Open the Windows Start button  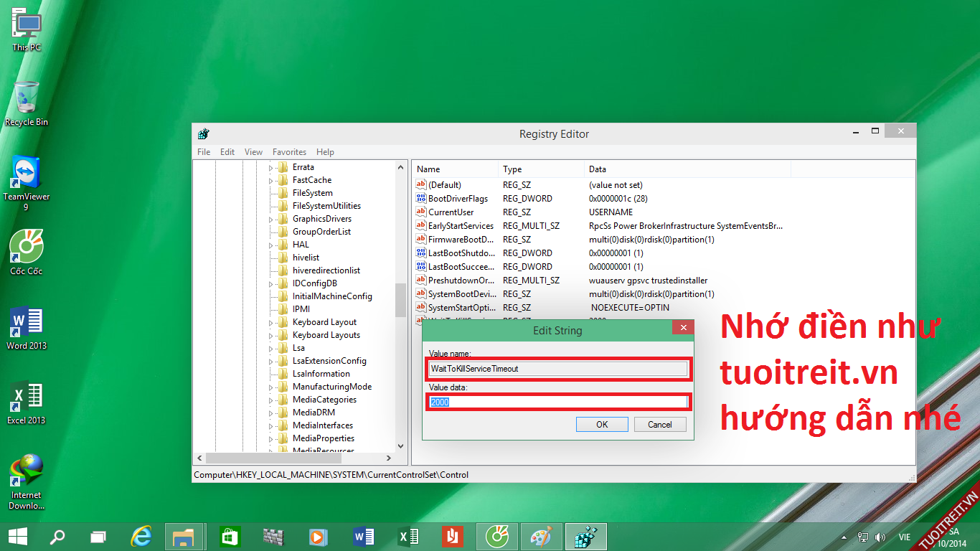[17, 536]
